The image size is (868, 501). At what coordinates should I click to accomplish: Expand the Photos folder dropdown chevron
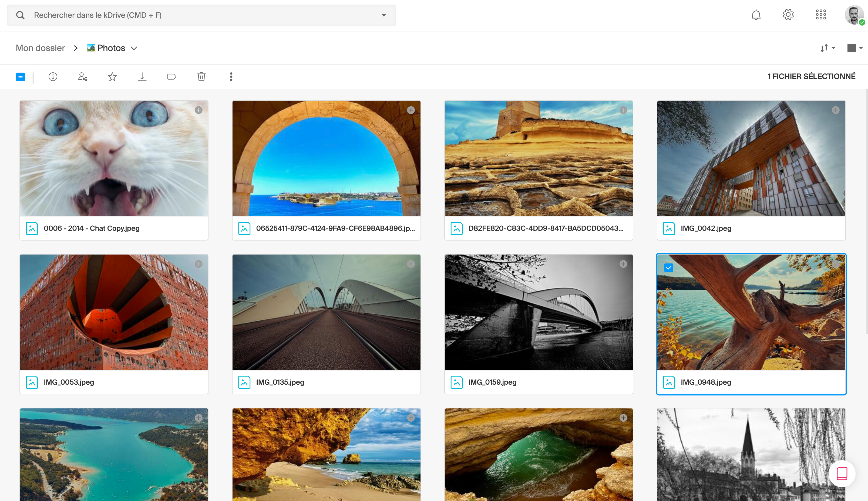(x=134, y=48)
